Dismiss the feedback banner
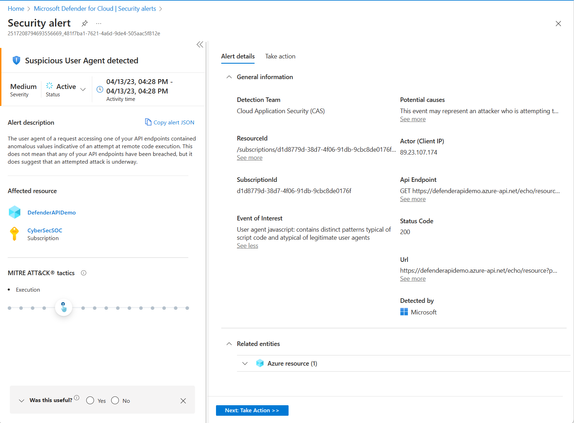Screen dimensions: 574x423 pos(183,401)
